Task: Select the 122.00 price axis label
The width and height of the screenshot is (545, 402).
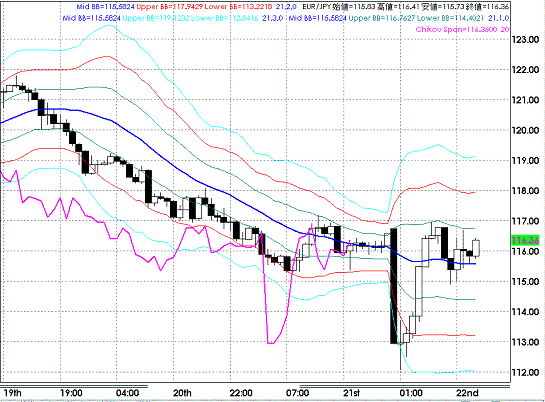Action: pos(525,70)
